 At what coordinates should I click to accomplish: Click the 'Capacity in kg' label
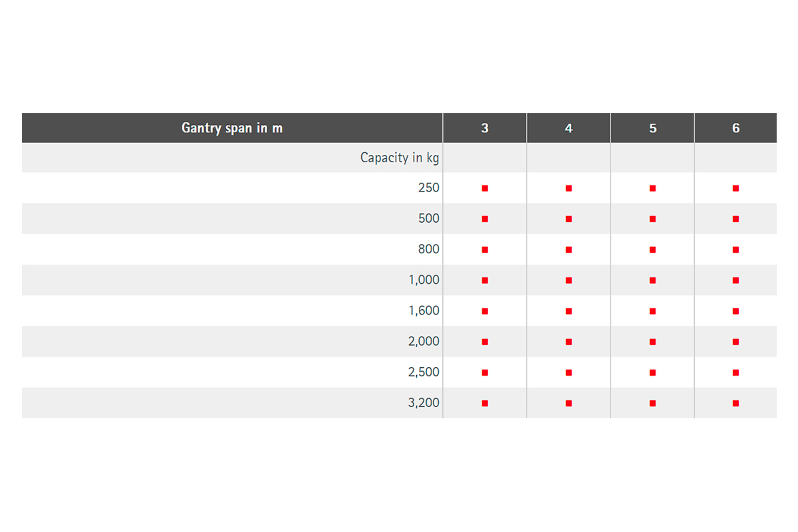coord(399,158)
